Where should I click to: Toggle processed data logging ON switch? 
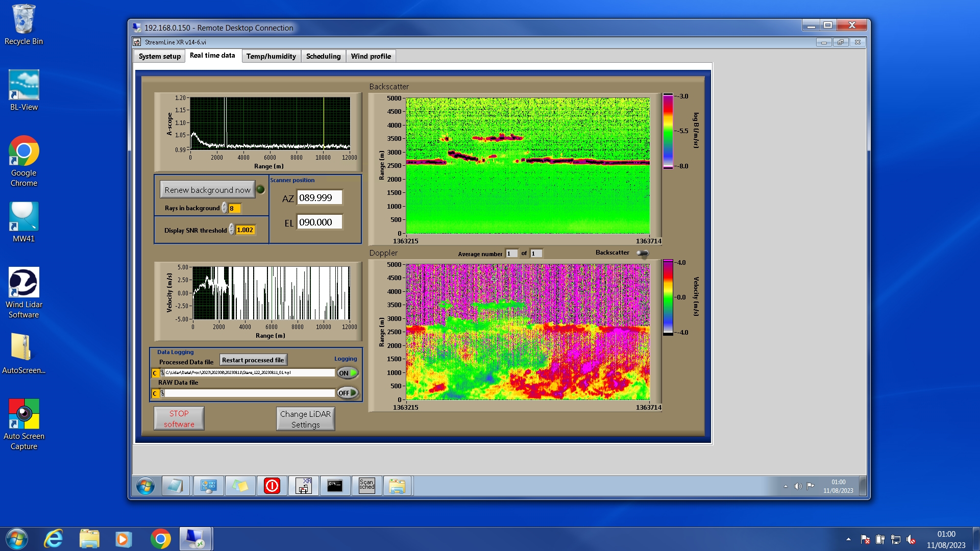348,373
